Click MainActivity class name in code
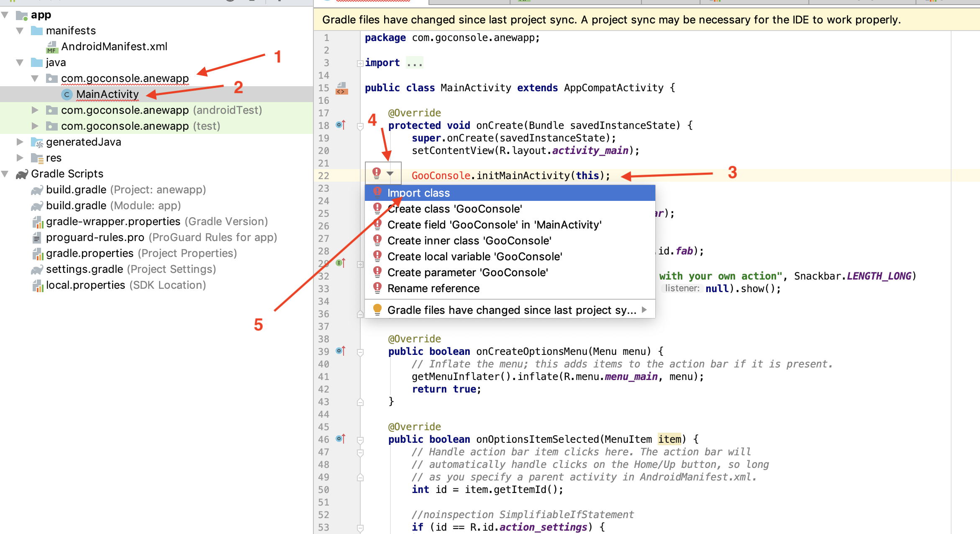This screenshot has width=980, height=534. pyautogui.click(x=476, y=88)
